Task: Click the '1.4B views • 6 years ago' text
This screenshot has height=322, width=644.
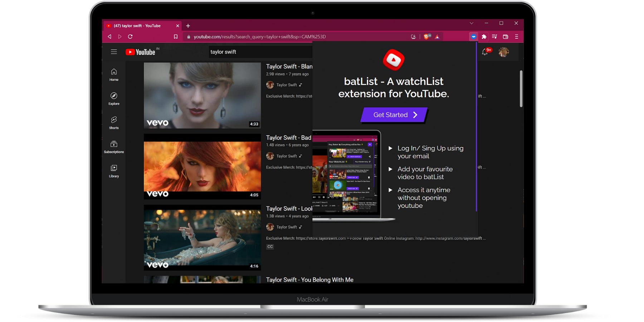Action: pyautogui.click(x=287, y=145)
